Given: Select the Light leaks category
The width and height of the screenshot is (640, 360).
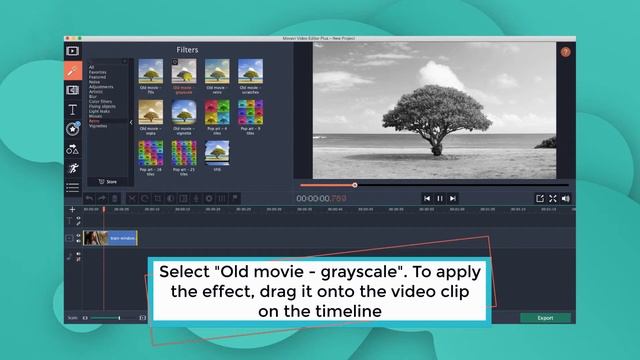Looking at the screenshot, I should (x=99, y=111).
